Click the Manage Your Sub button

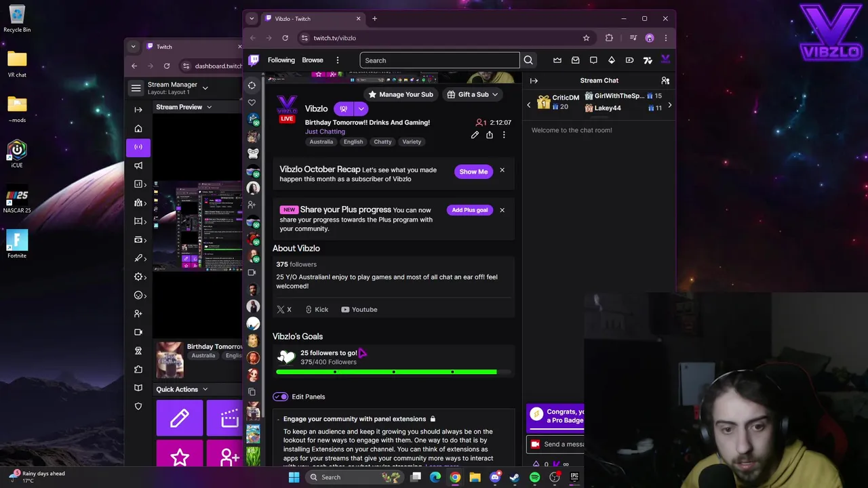tap(401, 94)
